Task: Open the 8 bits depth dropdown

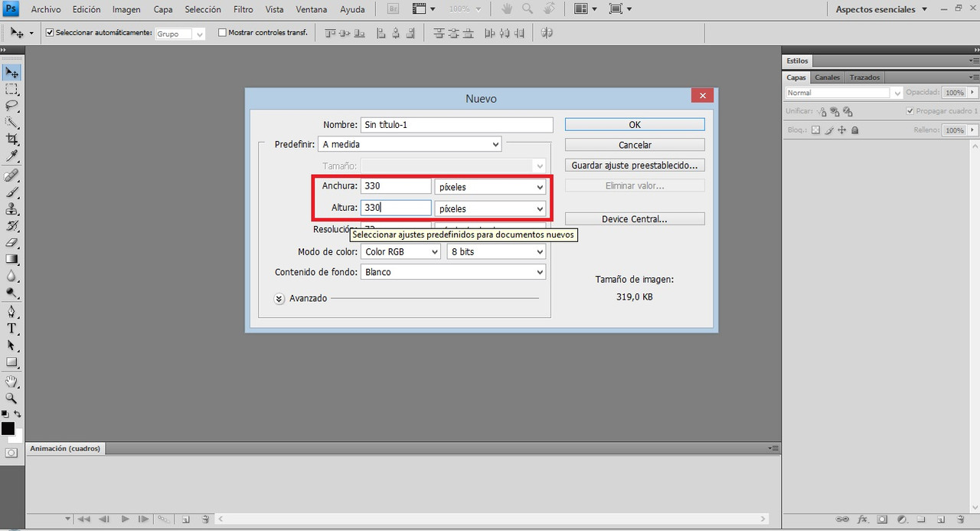Action: point(496,251)
